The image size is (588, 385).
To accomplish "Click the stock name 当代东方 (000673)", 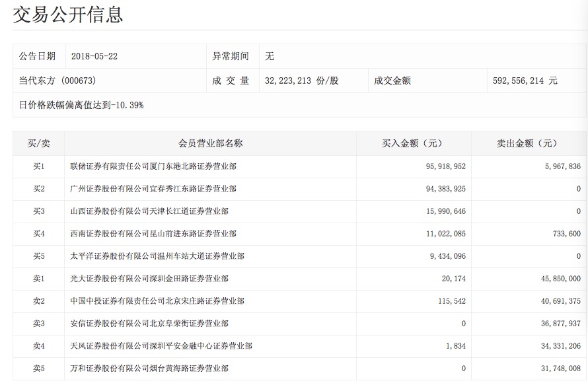I will 59,81.
